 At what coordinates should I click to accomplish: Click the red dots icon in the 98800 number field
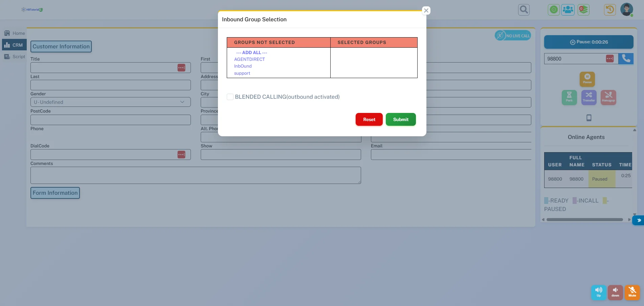(x=610, y=58)
